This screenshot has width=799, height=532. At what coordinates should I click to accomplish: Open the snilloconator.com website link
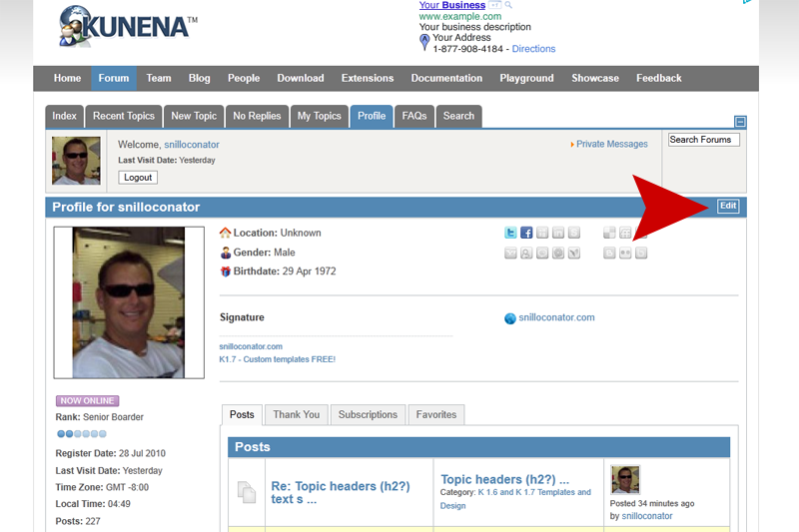tap(556, 317)
